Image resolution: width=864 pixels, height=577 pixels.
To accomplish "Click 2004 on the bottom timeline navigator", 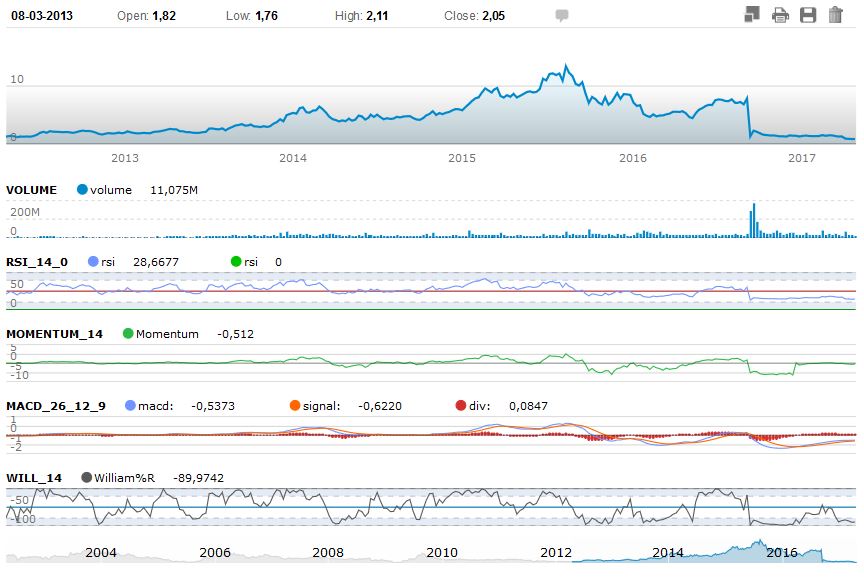I will pos(101,553).
